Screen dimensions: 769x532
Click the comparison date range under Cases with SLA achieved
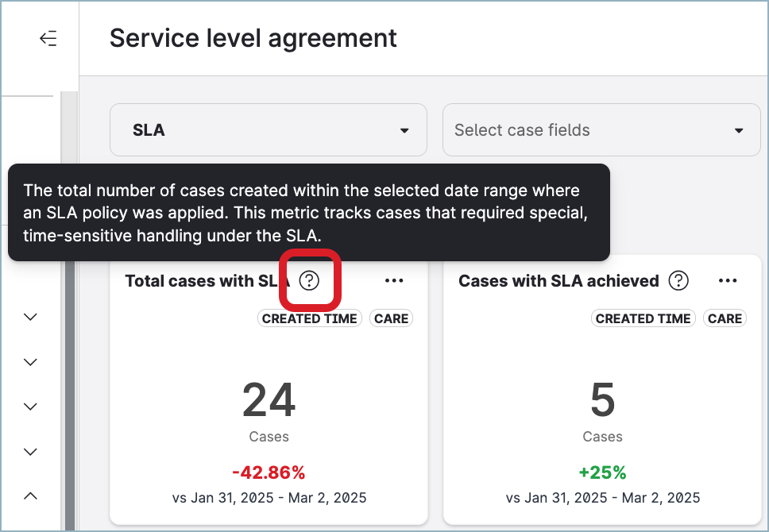pos(603,498)
